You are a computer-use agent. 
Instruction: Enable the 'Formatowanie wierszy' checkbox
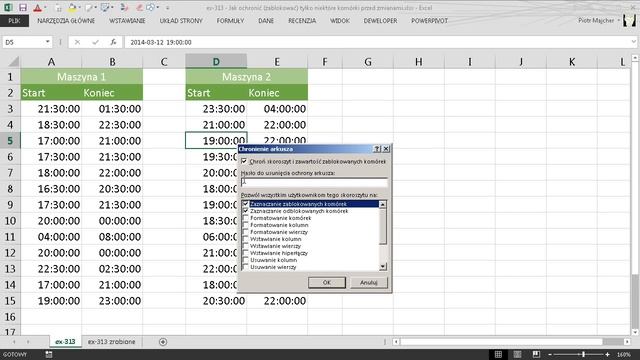point(245,232)
